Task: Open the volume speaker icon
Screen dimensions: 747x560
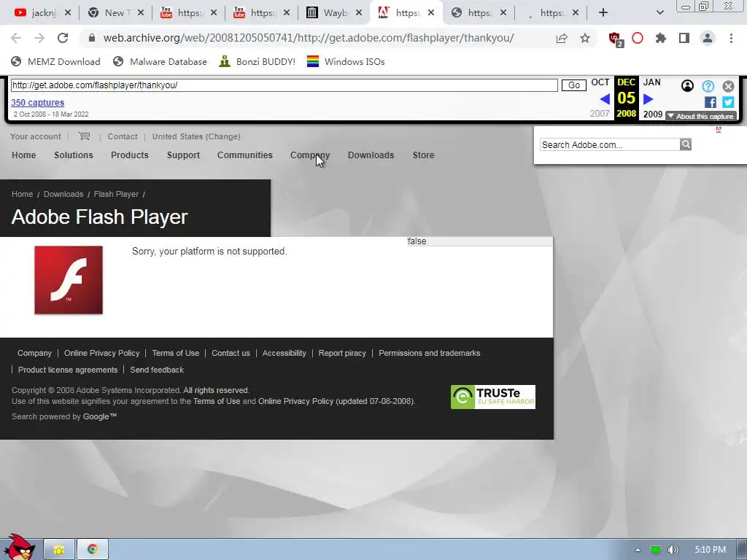Action: pyautogui.click(x=673, y=550)
